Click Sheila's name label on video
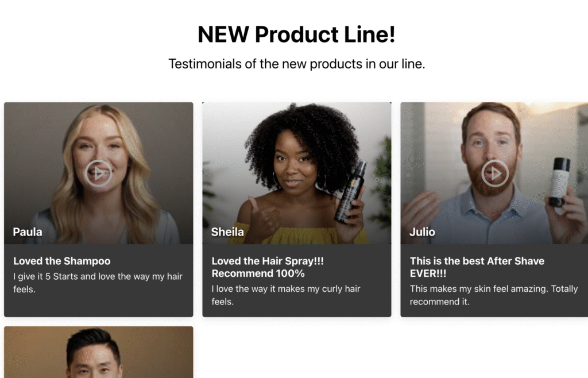The height and width of the screenshot is (378, 588). (x=227, y=232)
